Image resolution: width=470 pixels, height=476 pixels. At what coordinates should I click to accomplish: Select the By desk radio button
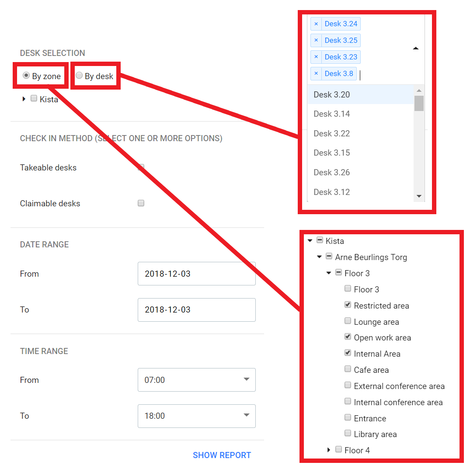[x=79, y=75]
